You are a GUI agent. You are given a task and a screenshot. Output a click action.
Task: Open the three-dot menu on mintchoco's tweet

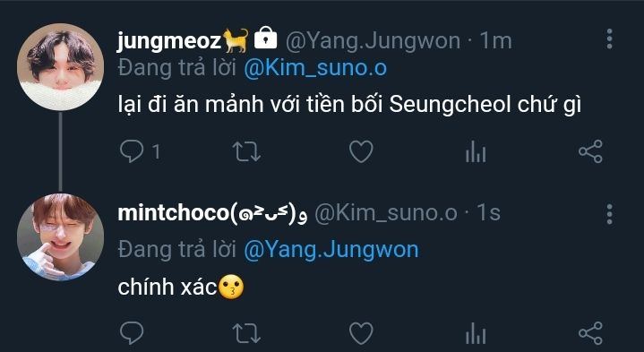pos(609,214)
